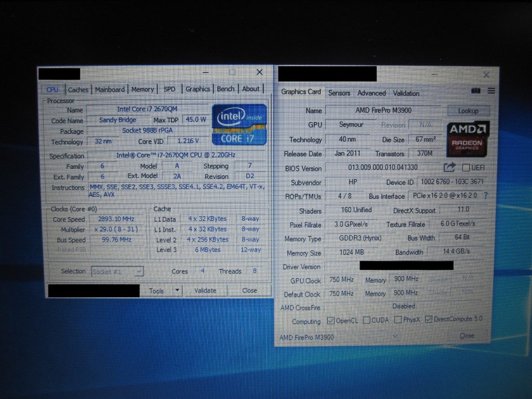The image size is (532, 399).
Task: Click the BIOS share/export arrow icon
Action: (449, 167)
